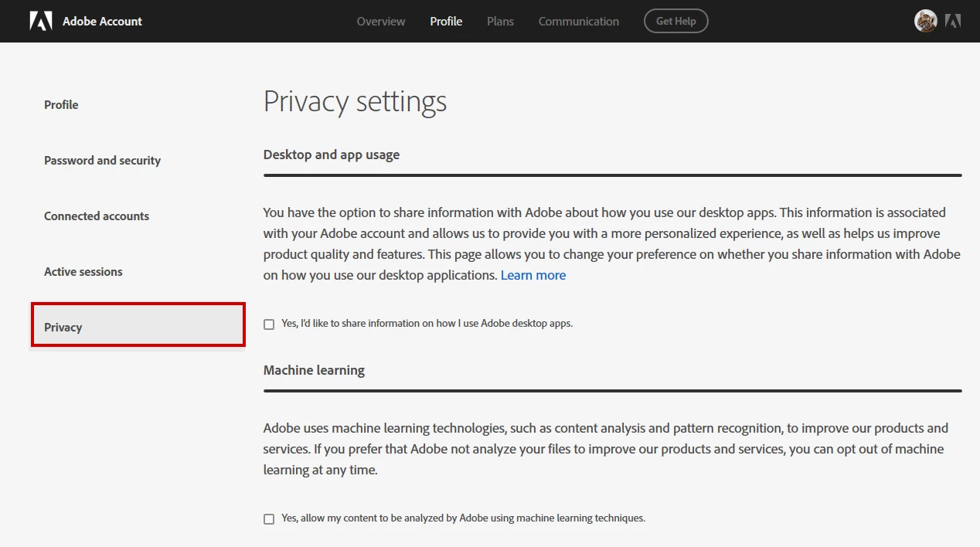The height and width of the screenshot is (547, 980).
Task: Go to the Overview tab
Action: tap(381, 21)
